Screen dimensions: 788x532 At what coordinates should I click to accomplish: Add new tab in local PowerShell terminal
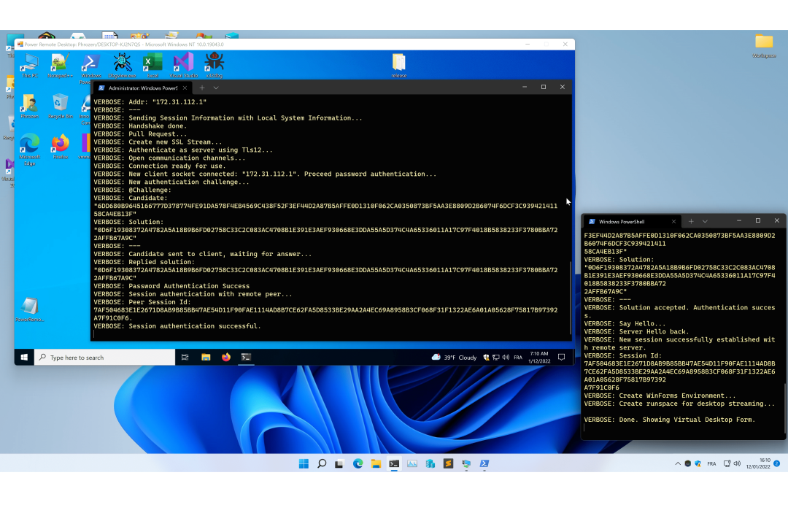[x=691, y=221]
